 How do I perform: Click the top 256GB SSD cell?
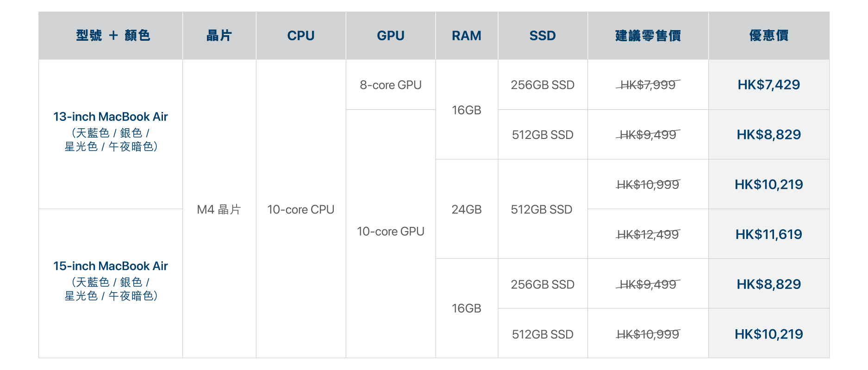(x=543, y=85)
